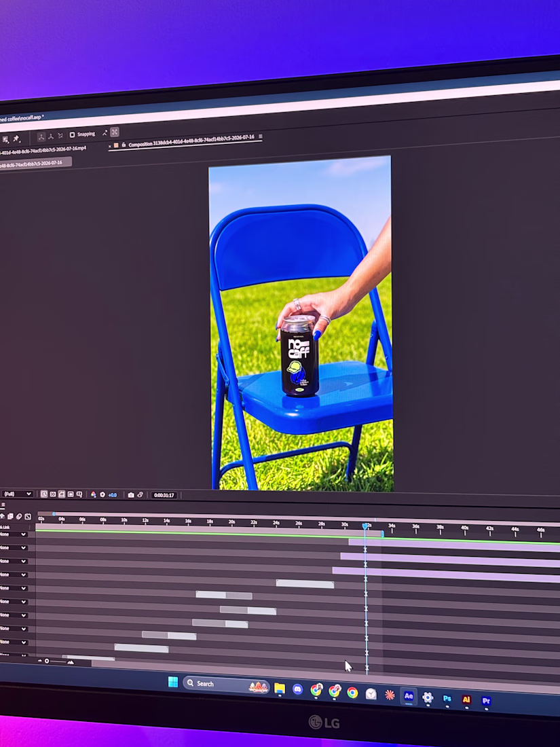
Task: Switch to After Effects taskbar icon
Action: [409, 696]
